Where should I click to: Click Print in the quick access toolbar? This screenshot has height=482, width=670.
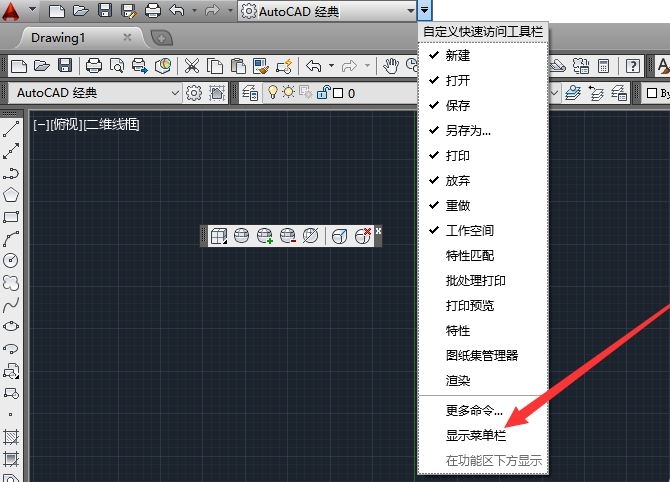click(x=152, y=11)
